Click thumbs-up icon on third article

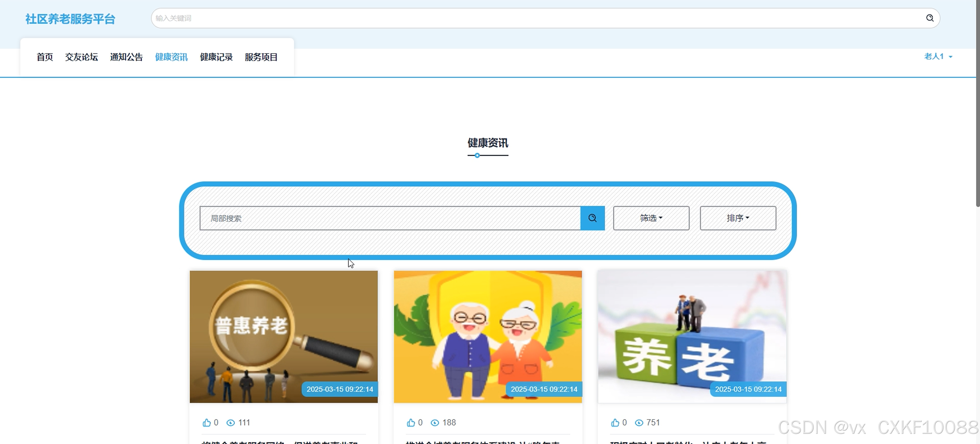point(615,422)
